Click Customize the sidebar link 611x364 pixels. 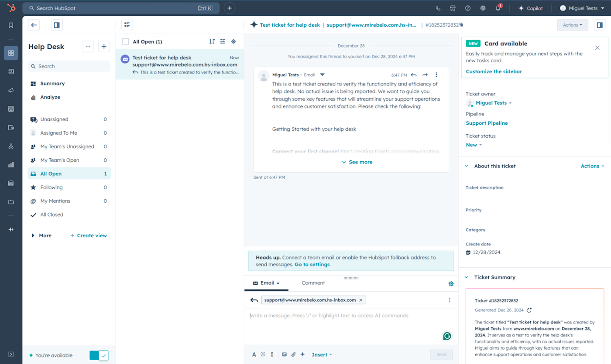click(x=494, y=71)
